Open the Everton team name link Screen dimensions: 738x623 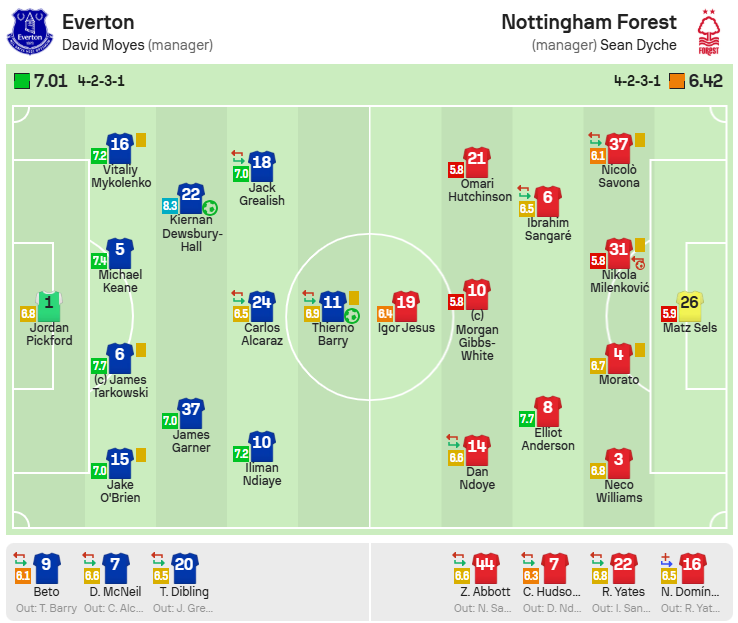coord(98,22)
